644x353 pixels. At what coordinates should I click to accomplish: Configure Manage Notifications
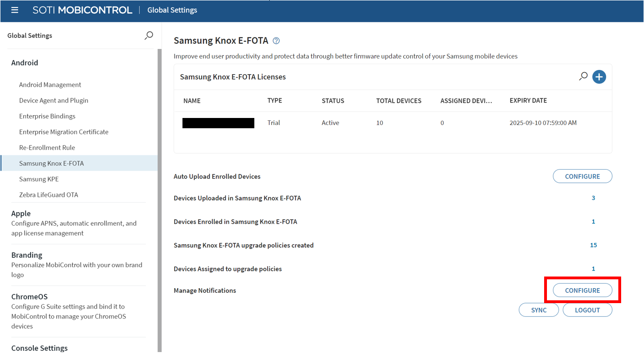click(x=582, y=290)
